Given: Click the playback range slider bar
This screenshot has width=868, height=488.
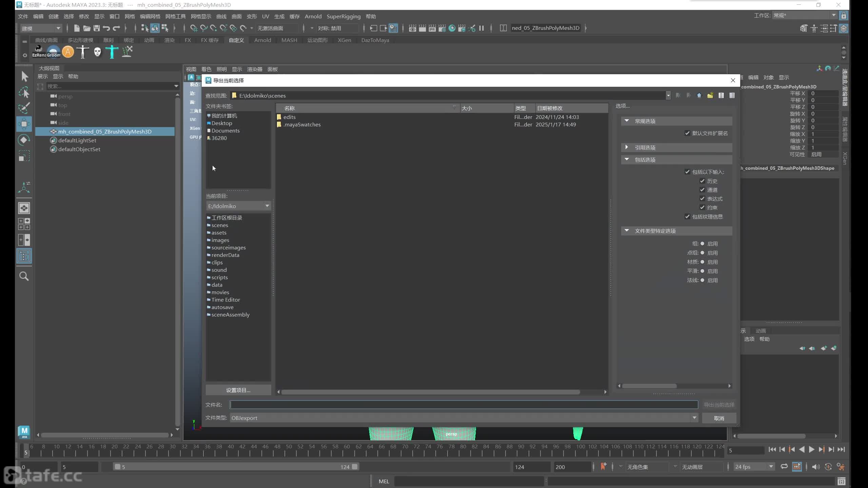Looking at the screenshot, I should point(236,467).
